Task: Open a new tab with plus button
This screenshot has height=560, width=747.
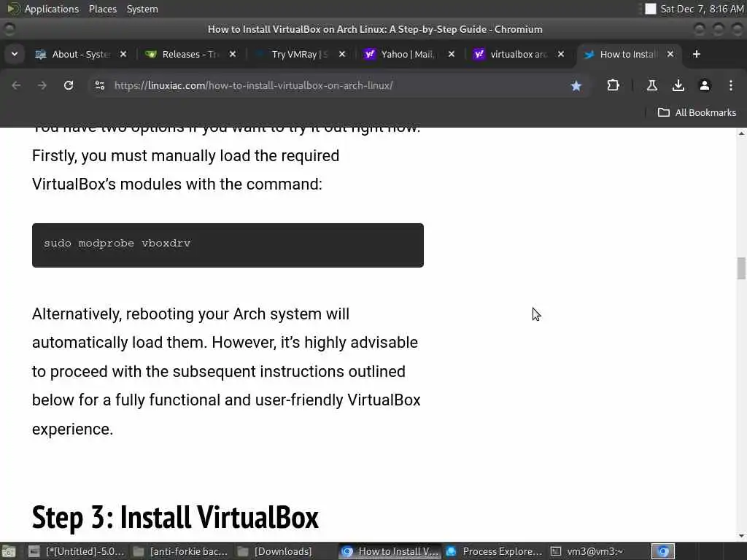Action: click(697, 54)
